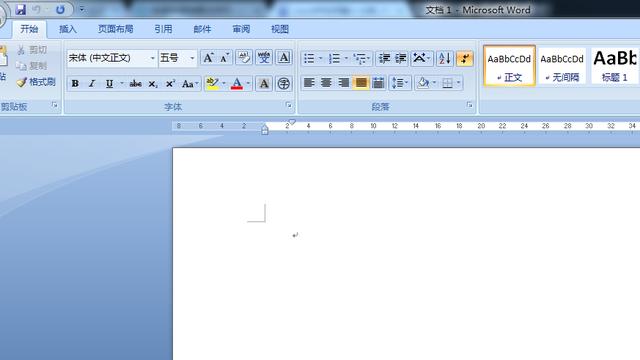Viewport: 640px width, 360px height.
Task: Open the 页面布局 tab
Action: [116, 29]
